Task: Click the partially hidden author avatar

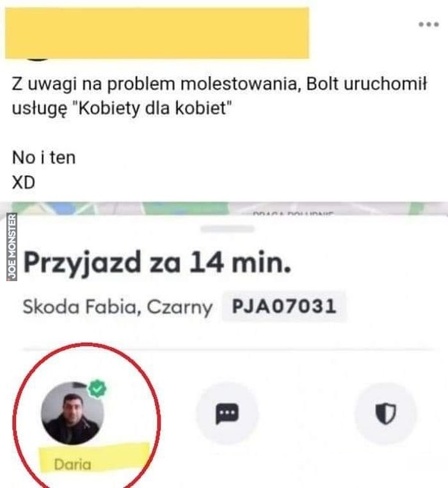Action: pyautogui.click(x=37, y=59)
